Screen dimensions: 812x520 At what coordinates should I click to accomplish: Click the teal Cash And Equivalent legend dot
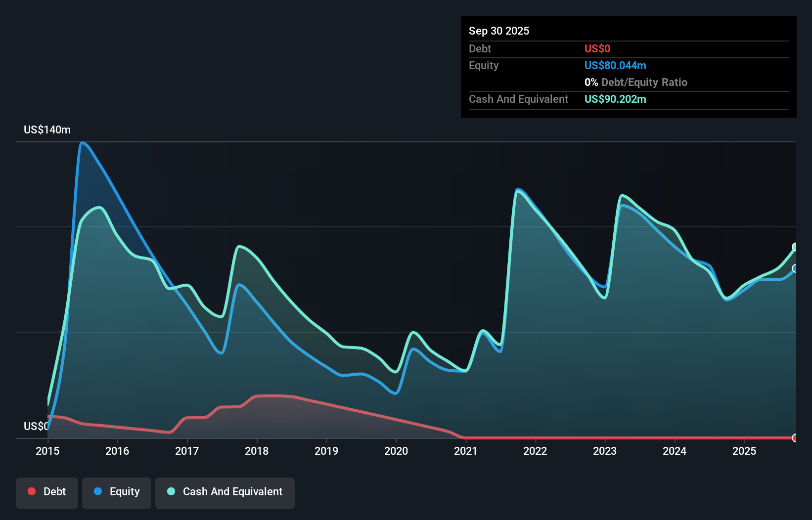coord(170,491)
